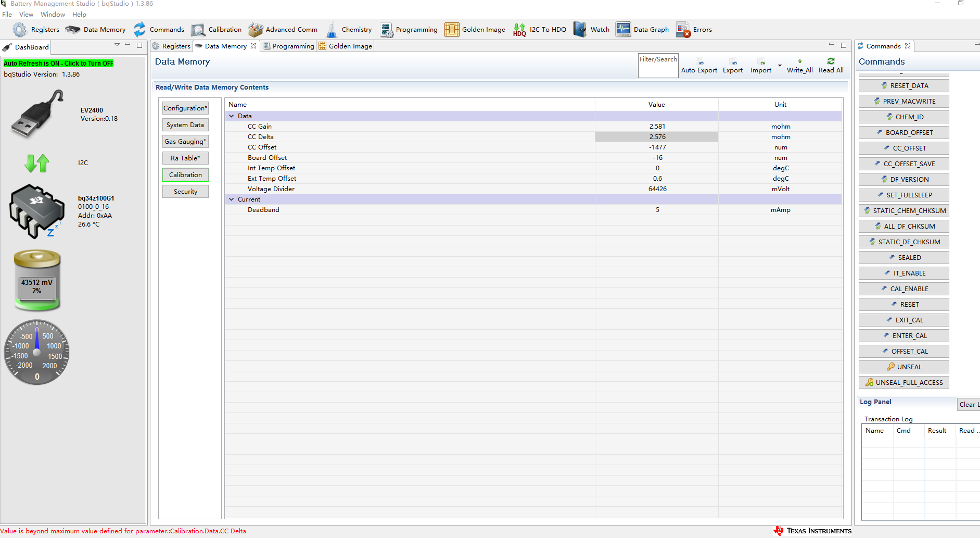This screenshot has height=538, width=980.
Task: Open the Import dropdown arrow
Action: 780,66
